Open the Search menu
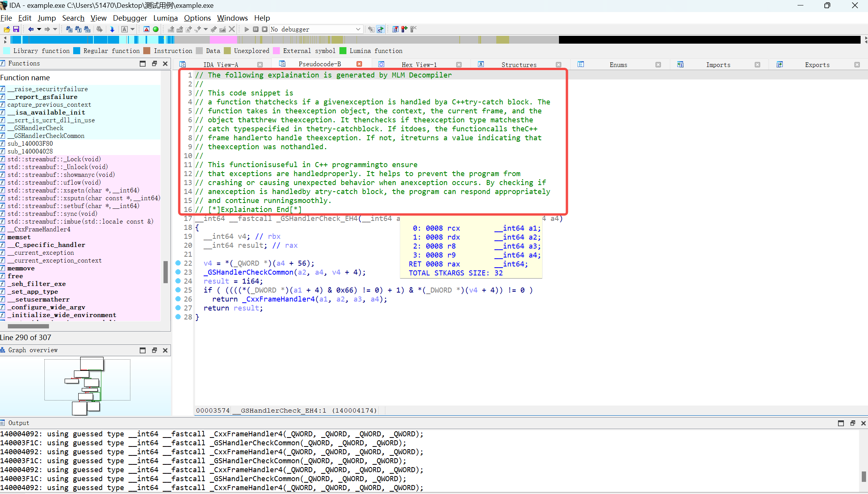Screen dimensions: 868x494 73,18
